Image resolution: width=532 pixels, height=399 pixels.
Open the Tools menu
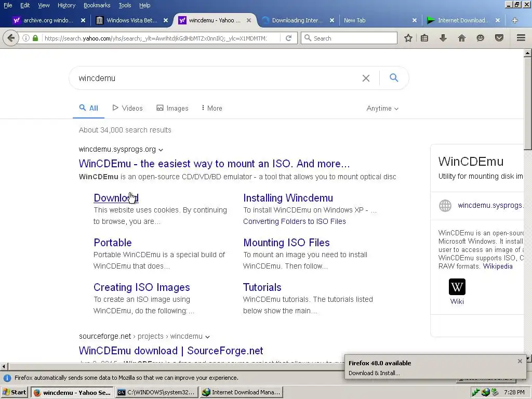(x=125, y=5)
